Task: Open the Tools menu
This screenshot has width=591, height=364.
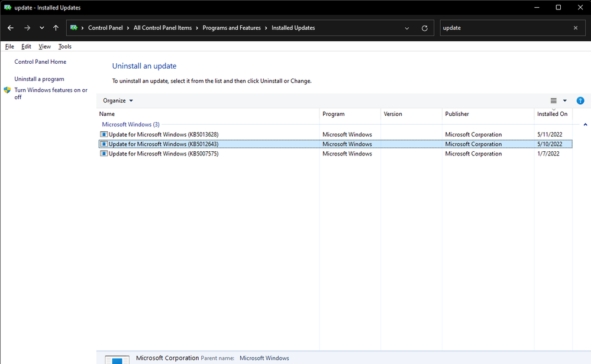Action: (65, 46)
